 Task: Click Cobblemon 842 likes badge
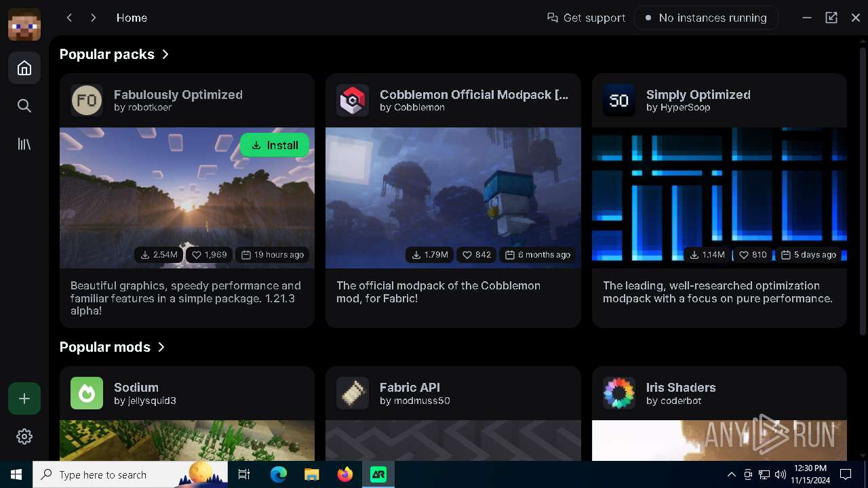(x=477, y=255)
